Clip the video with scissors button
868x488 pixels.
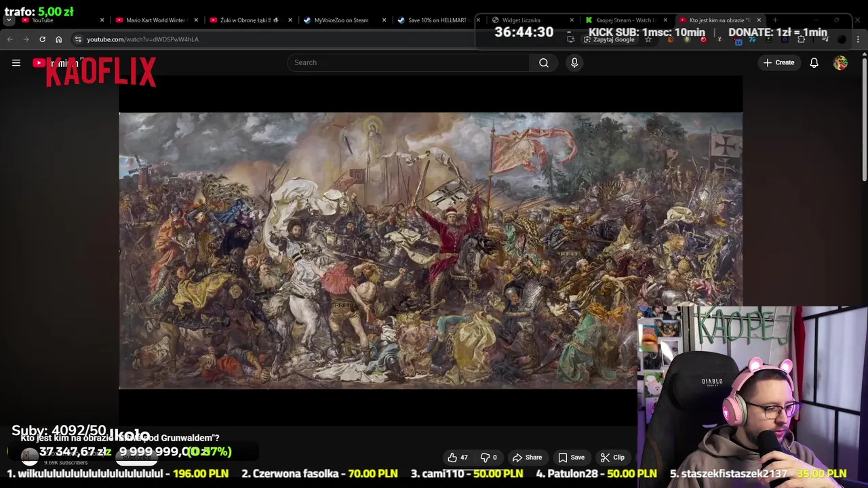[612, 457]
